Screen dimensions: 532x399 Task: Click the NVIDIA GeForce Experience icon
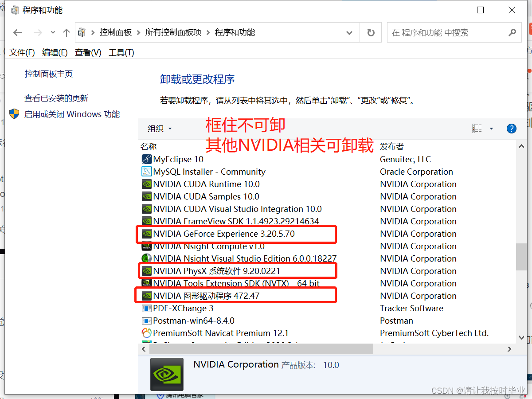(147, 234)
